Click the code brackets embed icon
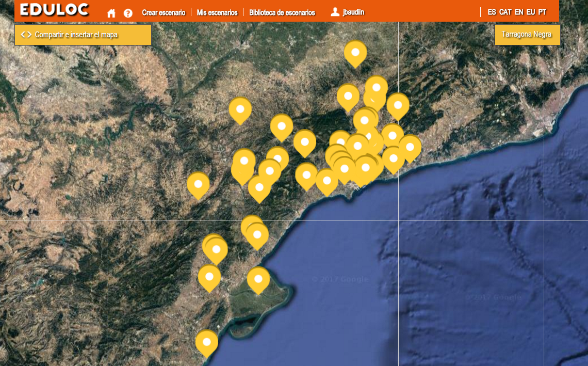Screen dimensions: 588x366 26,35
